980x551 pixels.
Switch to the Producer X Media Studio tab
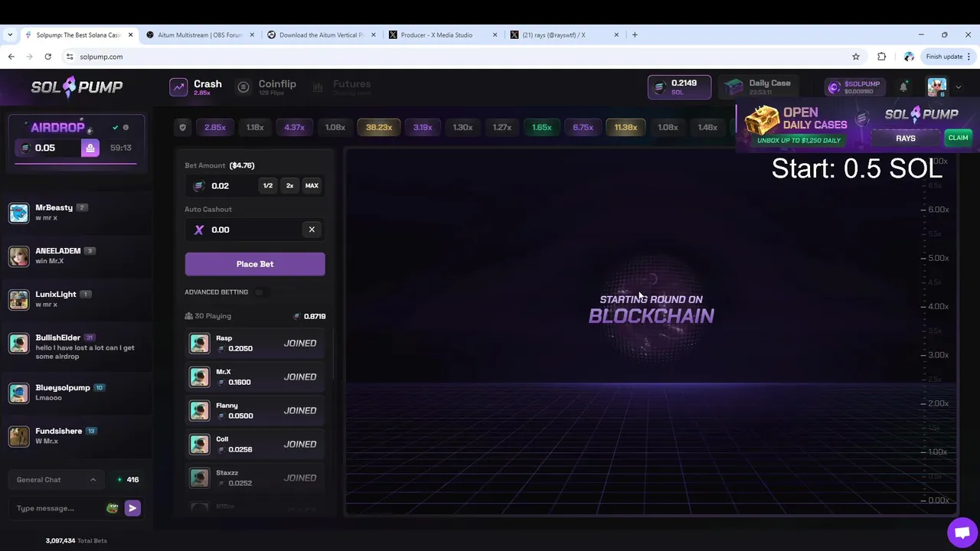(443, 34)
